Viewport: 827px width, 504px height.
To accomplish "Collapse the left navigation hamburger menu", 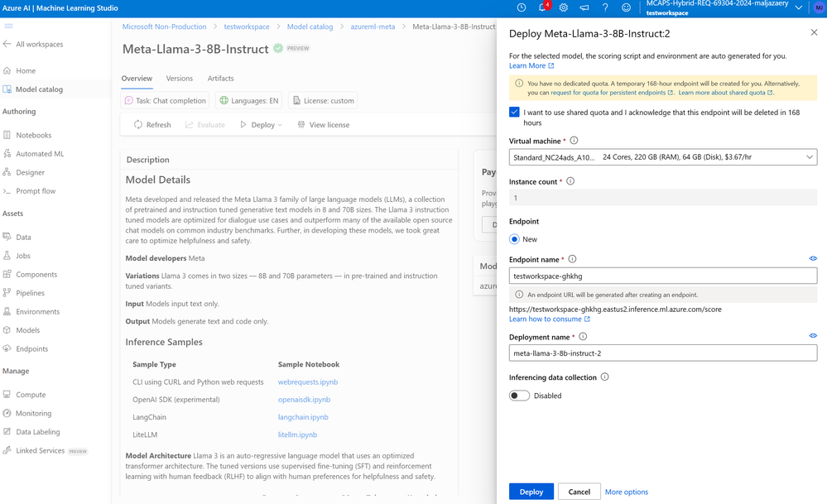I will pyautogui.click(x=8, y=26).
